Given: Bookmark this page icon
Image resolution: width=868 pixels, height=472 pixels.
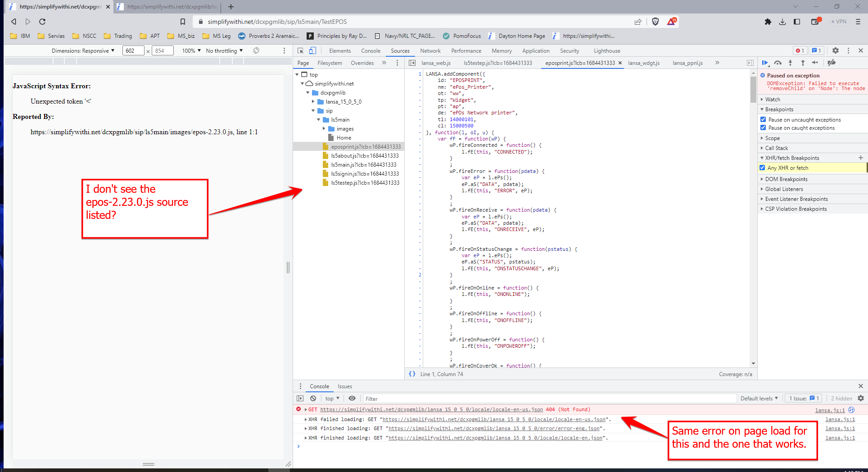Looking at the screenshot, I should pyautogui.click(x=183, y=22).
